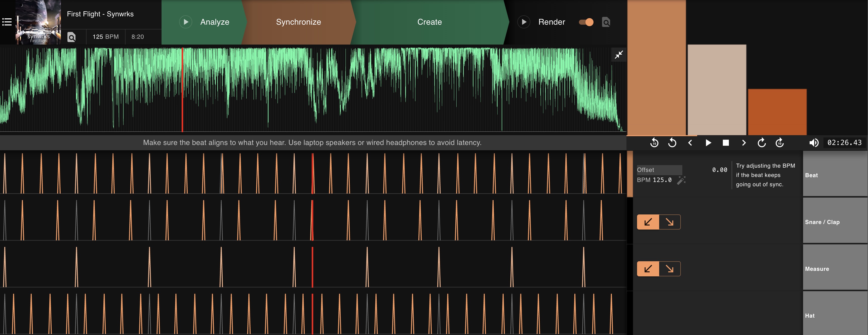Click the song search icon beside BPM
This screenshot has width=868, height=335.
point(71,37)
